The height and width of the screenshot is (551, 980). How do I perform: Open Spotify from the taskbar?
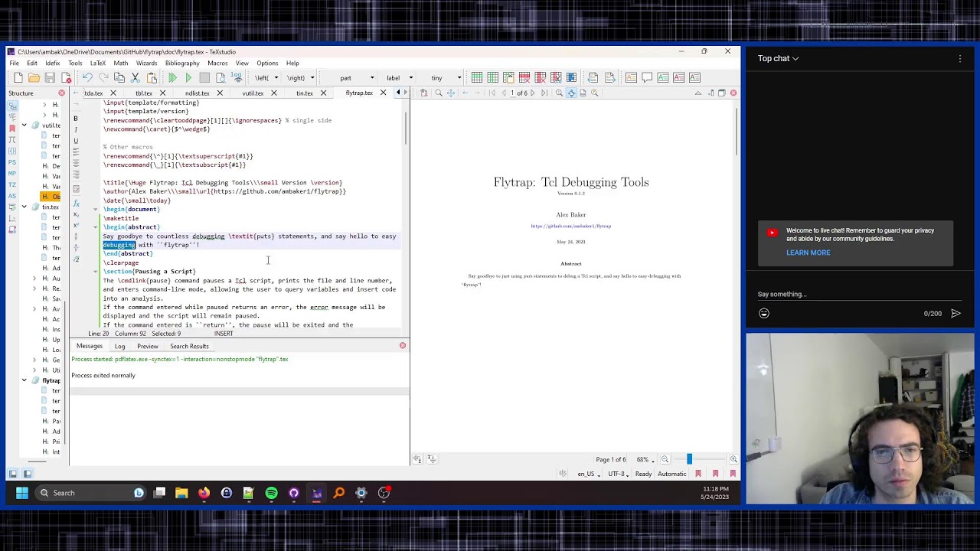(x=271, y=493)
